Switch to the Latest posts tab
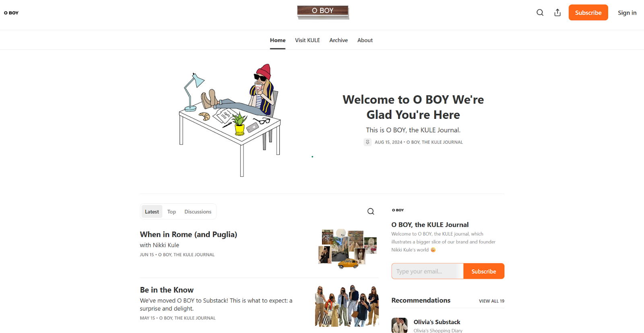The width and height of the screenshot is (644, 333). (152, 212)
